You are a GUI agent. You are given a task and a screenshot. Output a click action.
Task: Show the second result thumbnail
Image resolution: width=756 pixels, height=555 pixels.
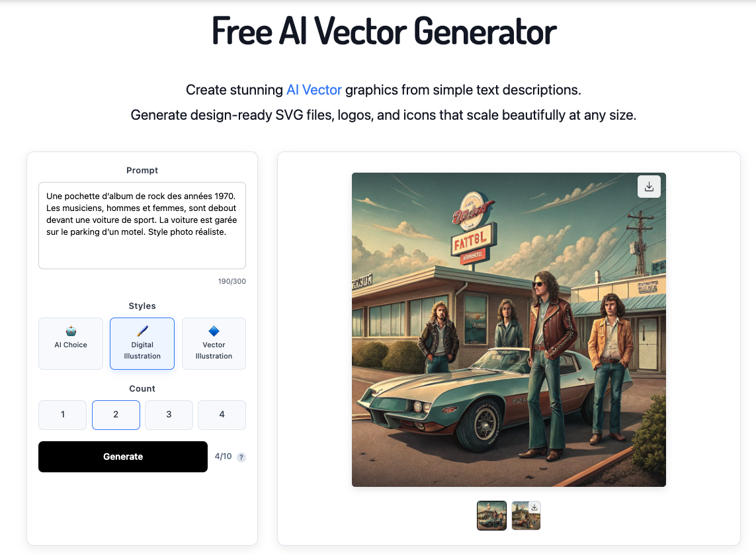click(x=526, y=515)
